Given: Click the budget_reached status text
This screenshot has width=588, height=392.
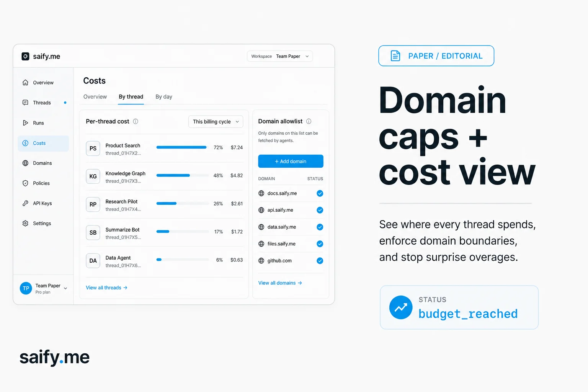Looking at the screenshot, I should click(468, 314).
